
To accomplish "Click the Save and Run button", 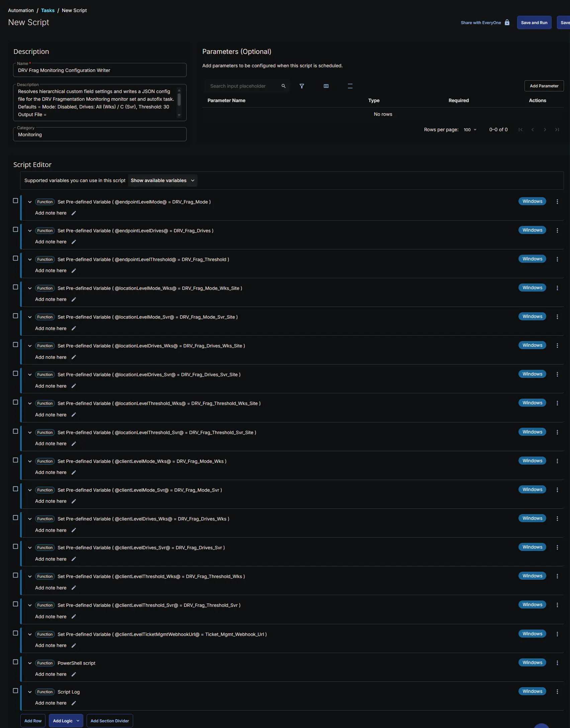I will point(534,23).
